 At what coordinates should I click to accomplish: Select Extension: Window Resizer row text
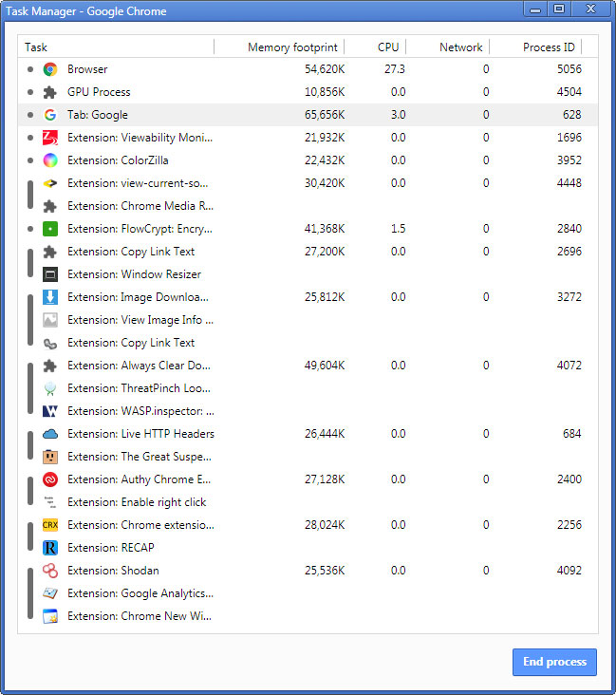pyautogui.click(x=134, y=274)
